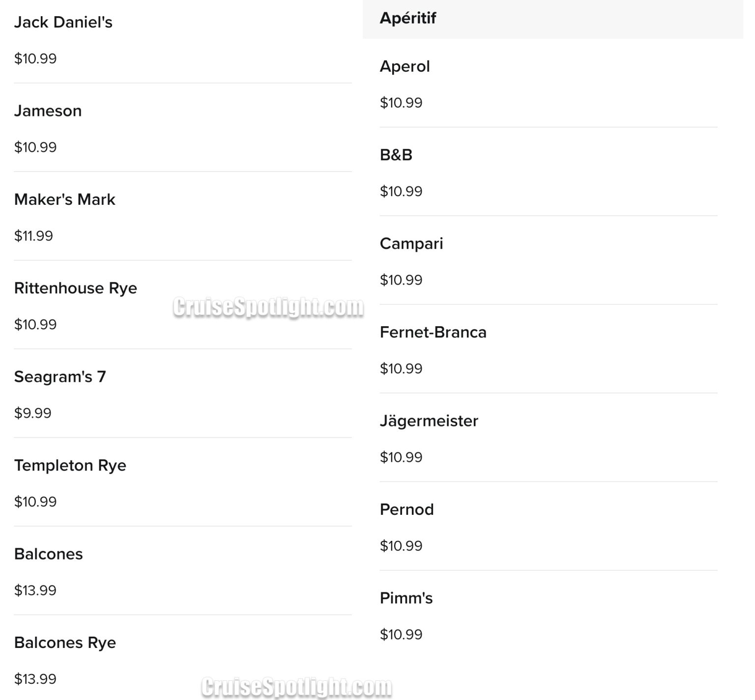755x700 pixels.
Task: Tap the Jameson whiskey entry
Action: coord(48,111)
